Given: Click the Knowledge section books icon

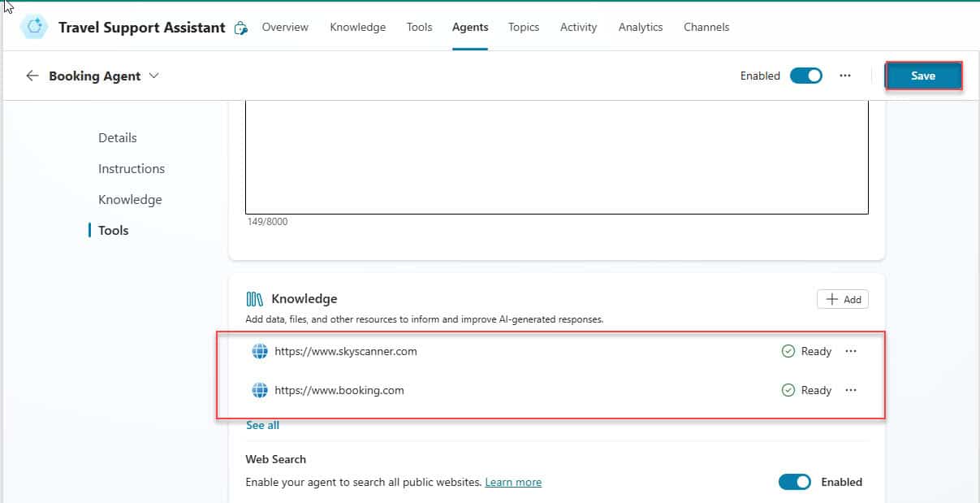Looking at the screenshot, I should [255, 299].
